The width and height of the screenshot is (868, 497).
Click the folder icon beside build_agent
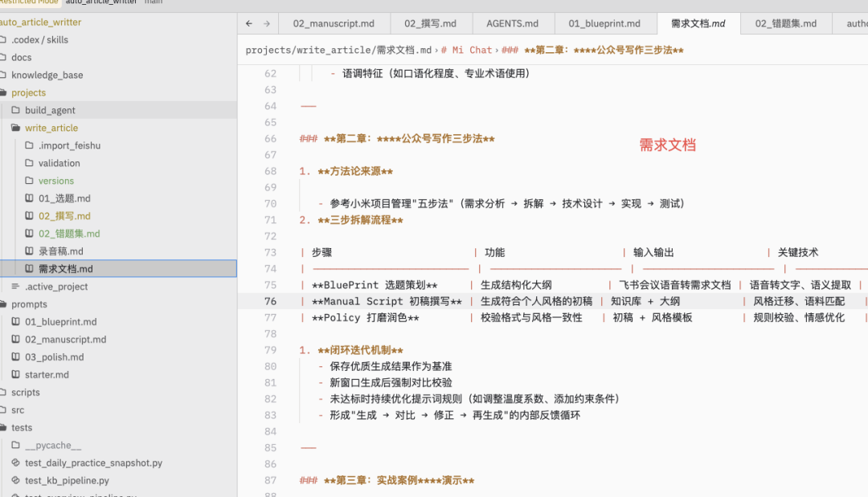click(15, 110)
